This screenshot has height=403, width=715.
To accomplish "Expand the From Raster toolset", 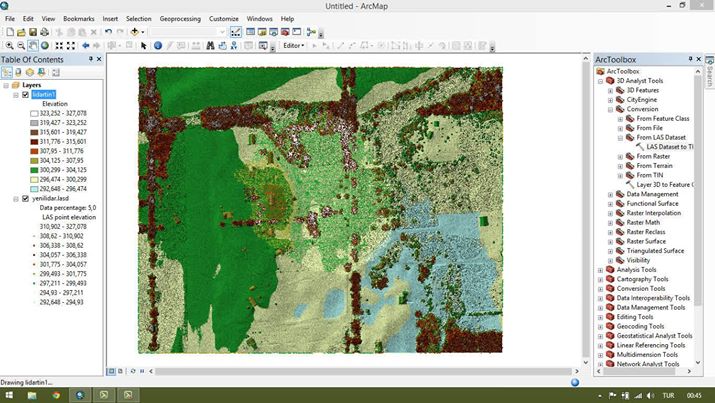I will (620, 157).
